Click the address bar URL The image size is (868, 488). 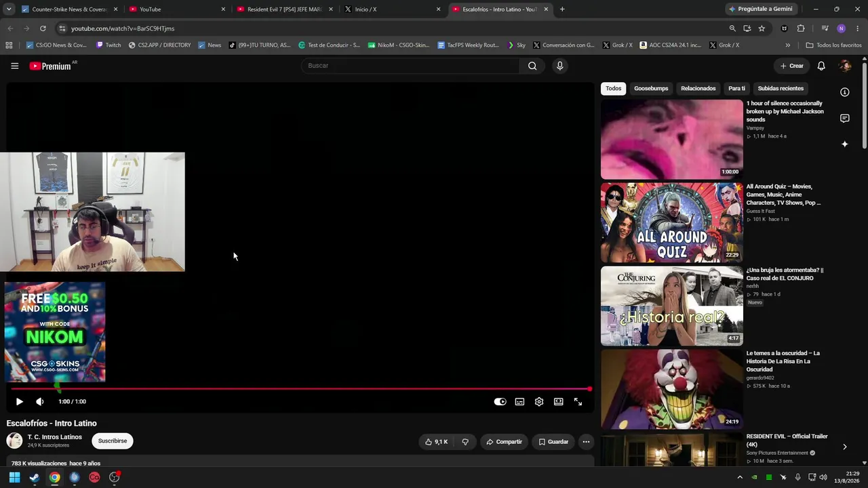(x=123, y=28)
